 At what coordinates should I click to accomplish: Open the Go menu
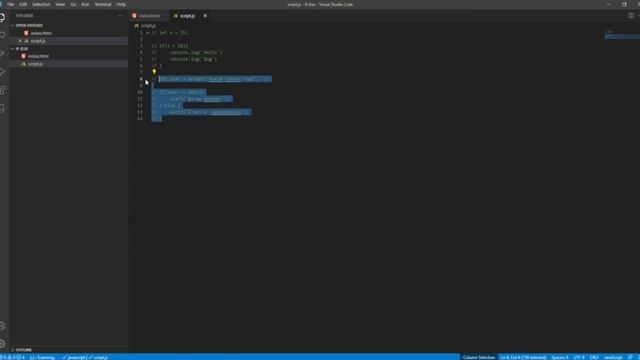(x=73, y=4)
